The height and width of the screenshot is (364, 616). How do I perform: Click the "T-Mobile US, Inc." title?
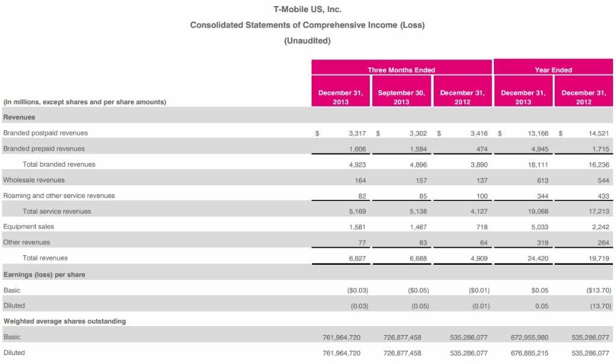(307, 9)
